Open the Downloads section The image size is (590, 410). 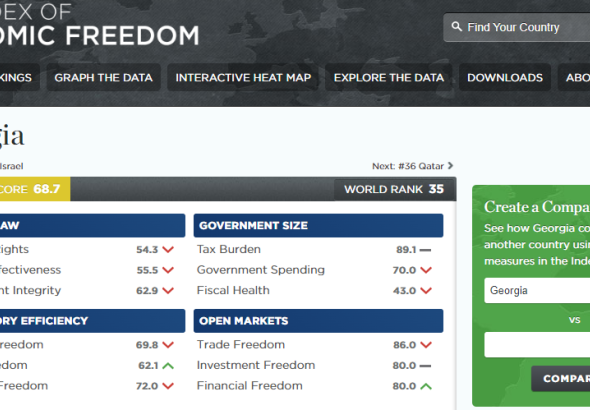pyautogui.click(x=505, y=77)
